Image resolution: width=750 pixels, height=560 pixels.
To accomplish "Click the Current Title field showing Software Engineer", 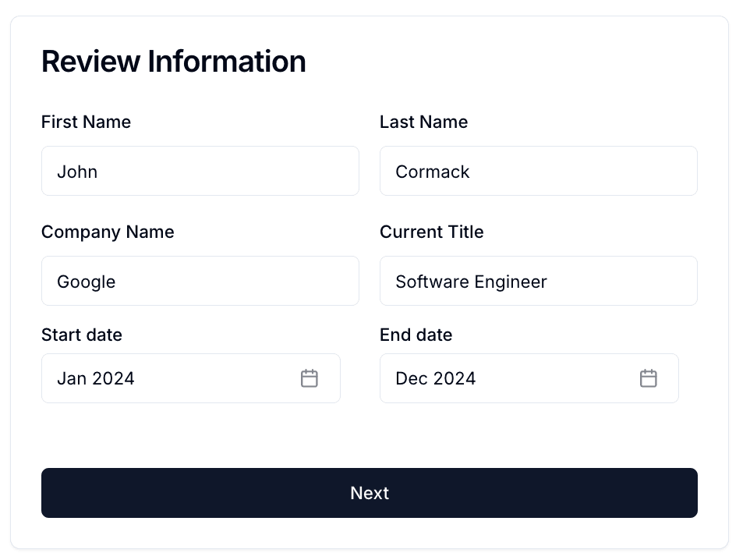I will pyautogui.click(x=538, y=281).
